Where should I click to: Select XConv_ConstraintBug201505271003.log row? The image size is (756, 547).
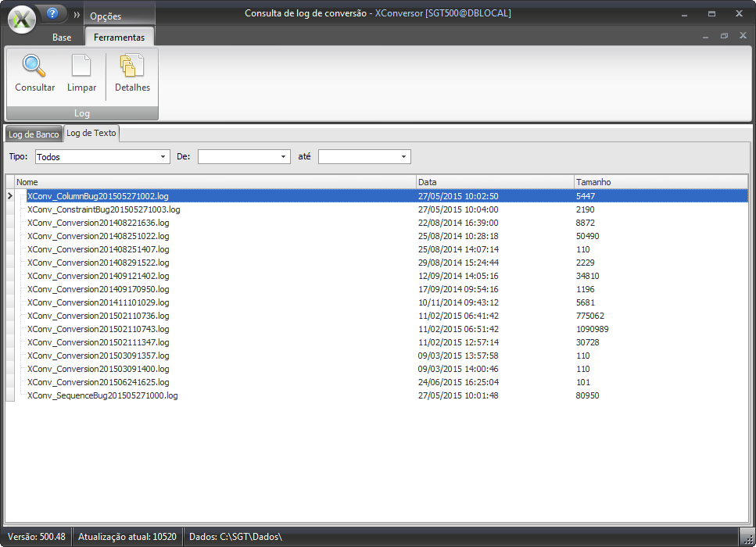coord(103,209)
